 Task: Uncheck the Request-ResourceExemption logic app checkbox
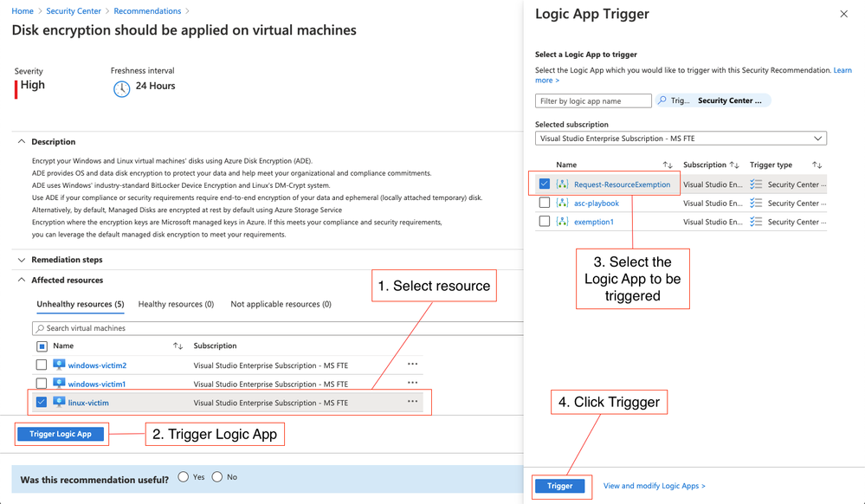click(545, 184)
